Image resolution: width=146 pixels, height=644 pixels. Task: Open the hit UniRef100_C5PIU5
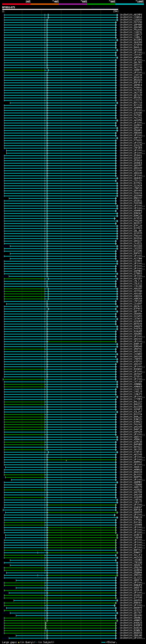coord(131,301)
